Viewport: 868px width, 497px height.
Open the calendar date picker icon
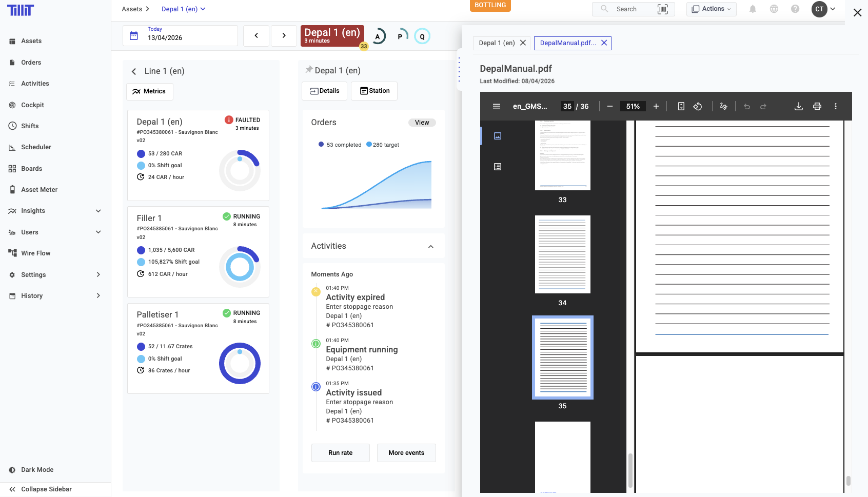[x=134, y=36]
